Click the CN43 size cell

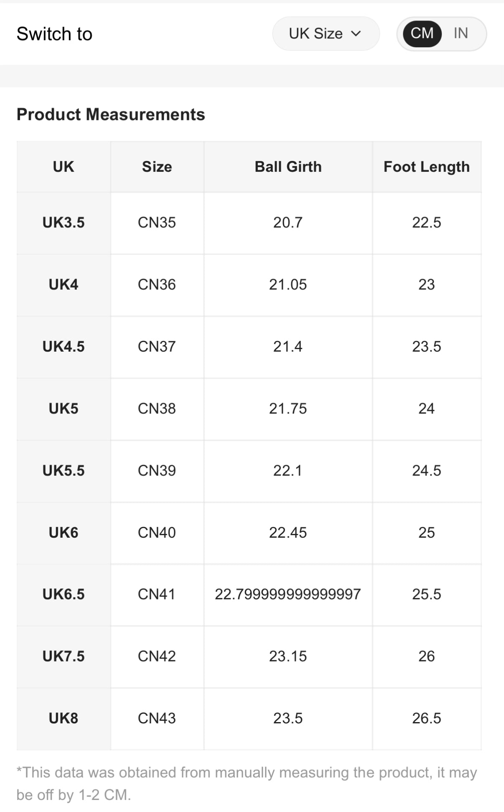157,718
